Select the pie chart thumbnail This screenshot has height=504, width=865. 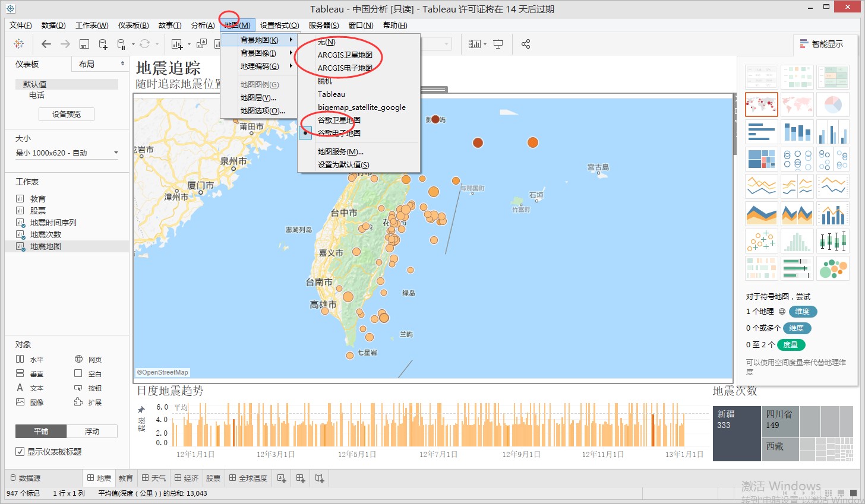[x=832, y=104]
